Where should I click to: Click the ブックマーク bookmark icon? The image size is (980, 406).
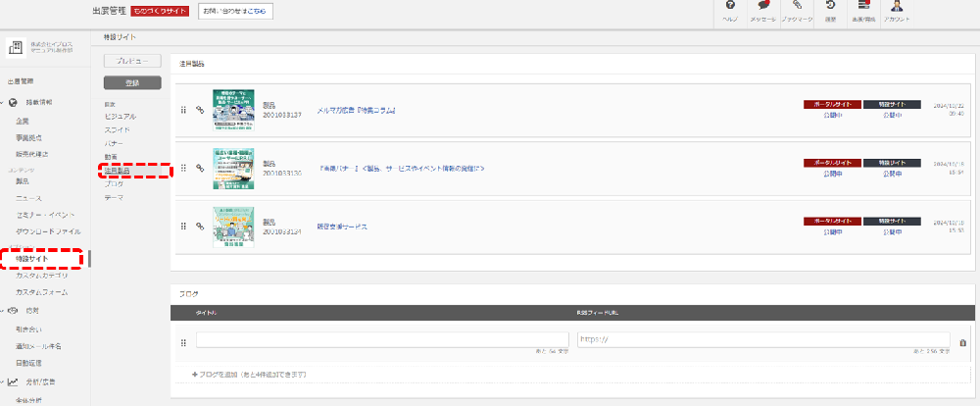[797, 8]
